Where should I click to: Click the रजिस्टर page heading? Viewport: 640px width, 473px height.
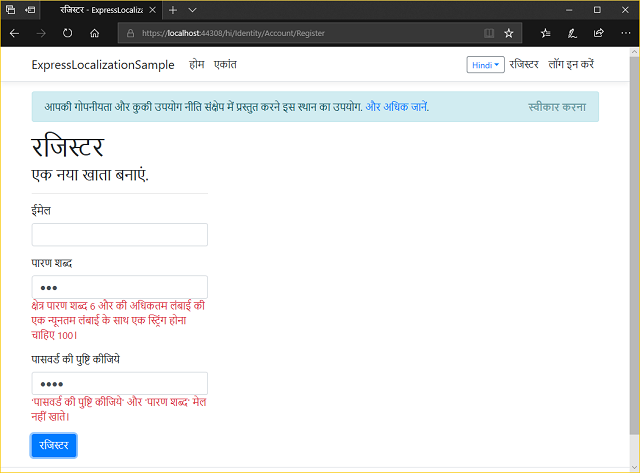point(68,147)
